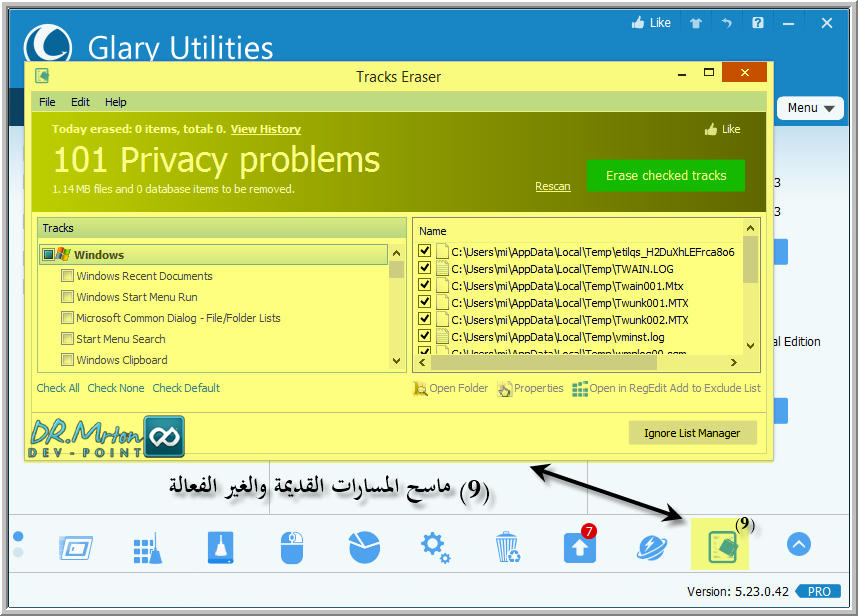Open the Edit menu

(x=80, y=102)
